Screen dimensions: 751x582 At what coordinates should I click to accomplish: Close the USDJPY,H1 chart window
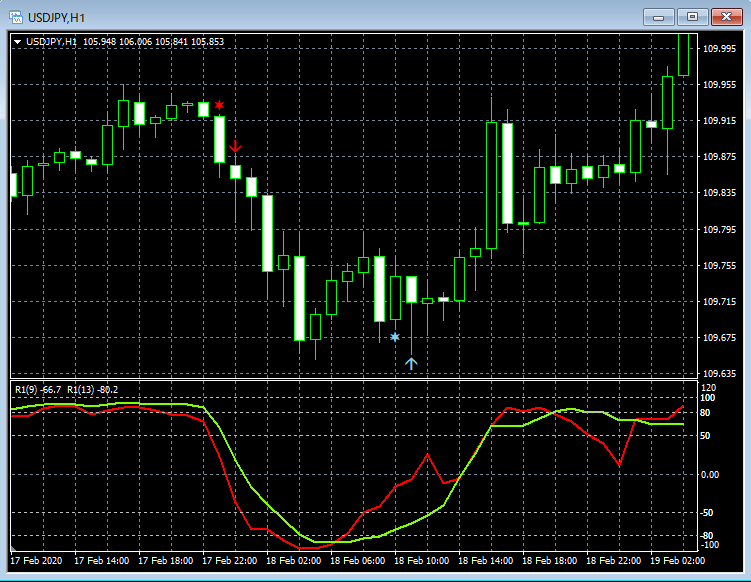click(726, 17)
